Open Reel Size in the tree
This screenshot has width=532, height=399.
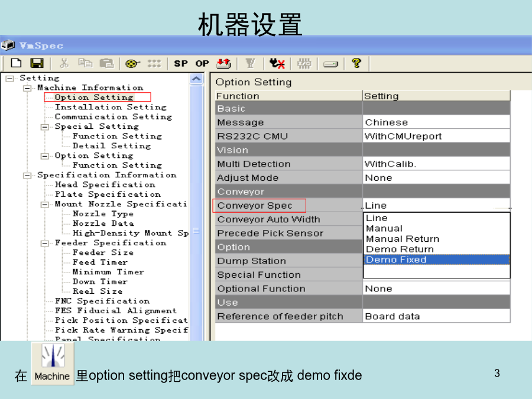coord(98,291)
